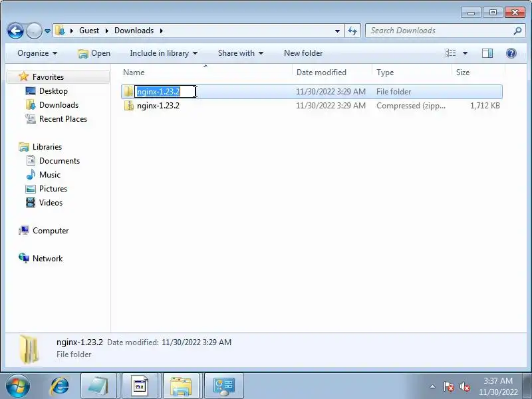Click the Network globe icon
532x399 pixels.
click(x=24, y=258)
